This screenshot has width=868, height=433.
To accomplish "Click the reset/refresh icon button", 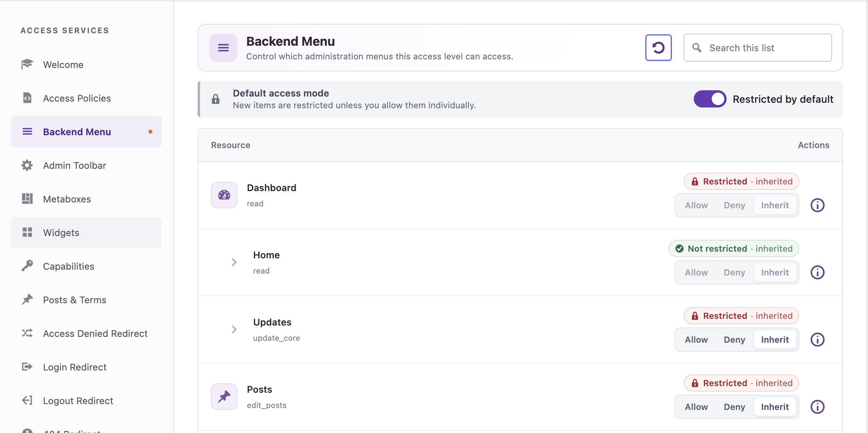I will pyautogui.click(x=658, y=48).
